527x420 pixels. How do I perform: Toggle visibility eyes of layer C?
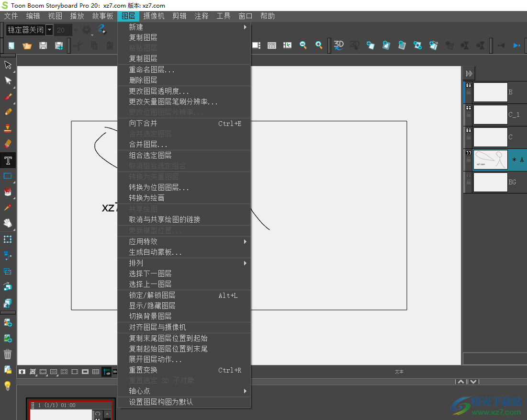469,130
